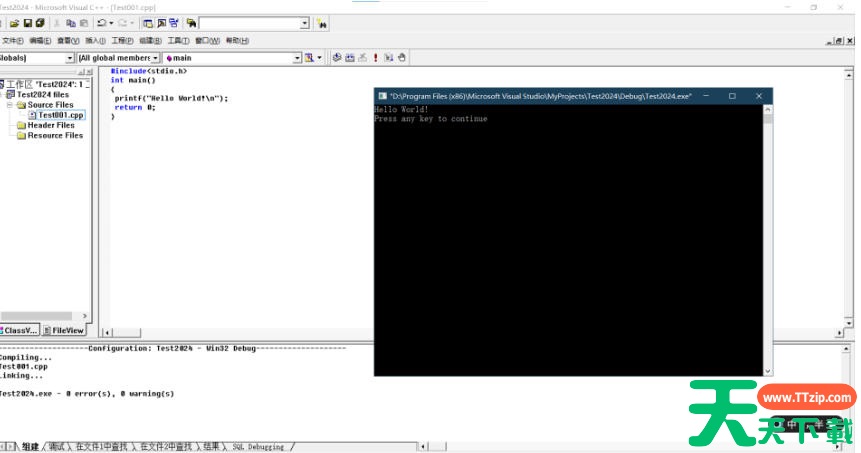Switch to the ClassView tab
The height and width of the screenshot is (453, 861).
point(21,330)
